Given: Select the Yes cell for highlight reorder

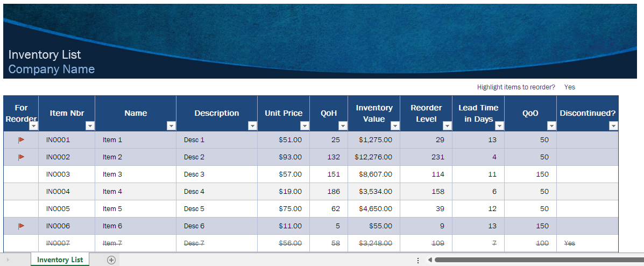Looking at the screenshot, I should point(570,87).
